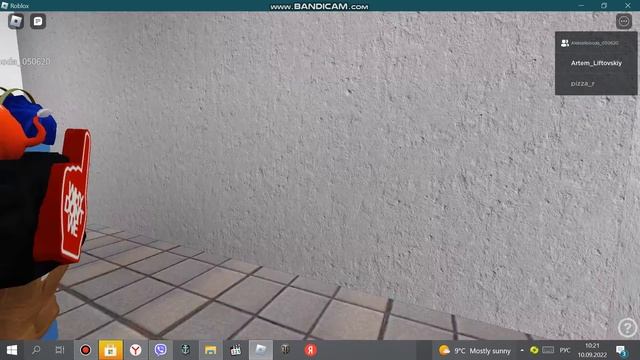Switch to Roblox taskbar icon
640x360 pixels.
(x=260, y=350)
